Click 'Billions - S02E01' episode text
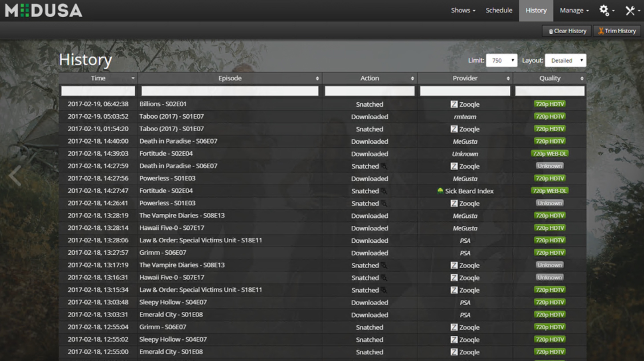Viewport: 644px width, 361px height. 163,104
